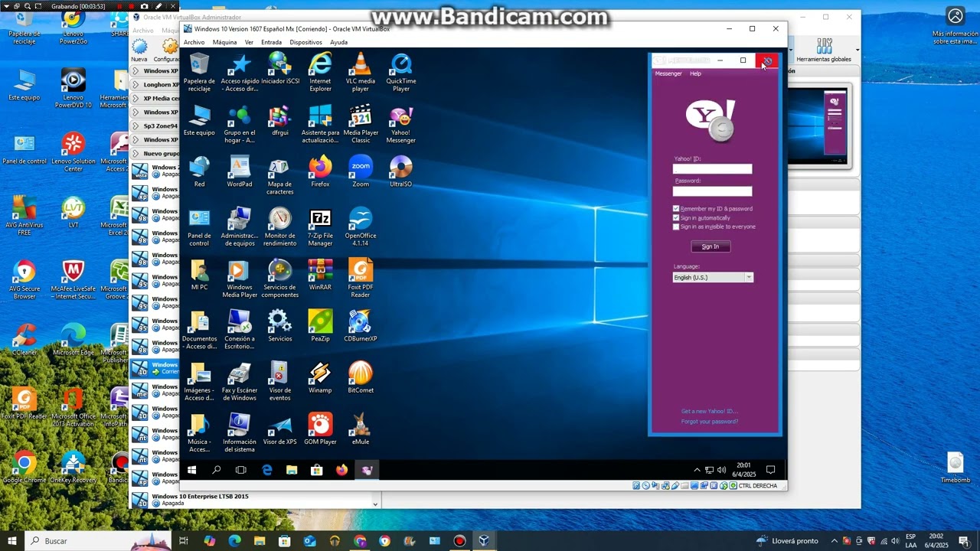
Task: Click the VM taskbar volume icon
Action: 721,470
